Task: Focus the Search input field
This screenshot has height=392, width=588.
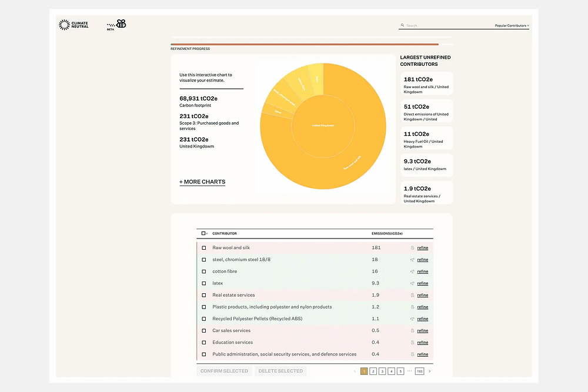Action: tap(446, 25)
